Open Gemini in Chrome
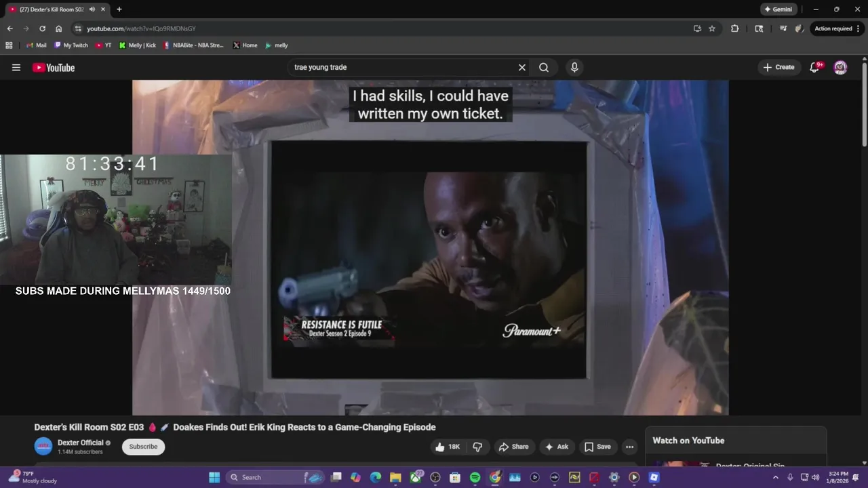Screen dimensions: 868x488 pos(778,9)
